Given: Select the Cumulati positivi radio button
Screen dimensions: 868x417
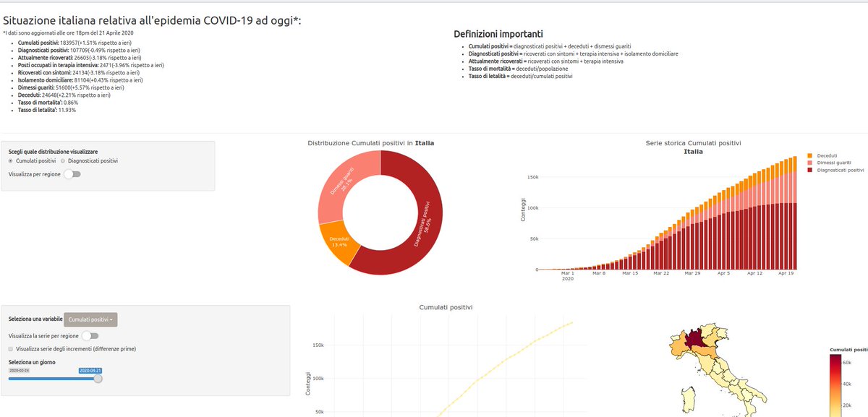Looking at the screenshot, I should (x=12, y=160).
